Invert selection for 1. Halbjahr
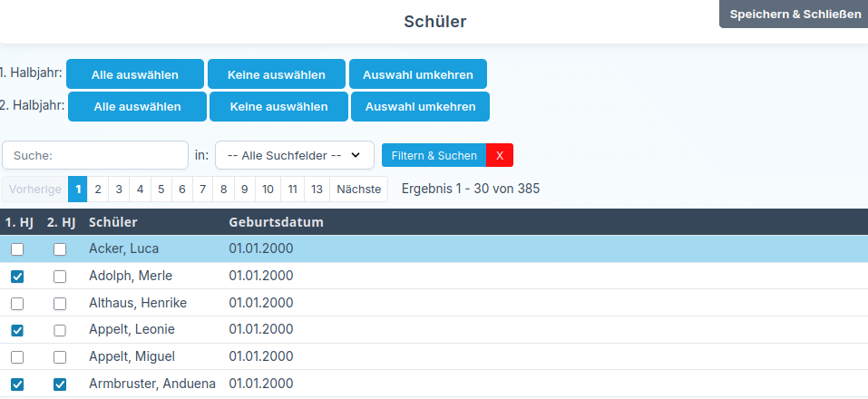 (418, 74)
